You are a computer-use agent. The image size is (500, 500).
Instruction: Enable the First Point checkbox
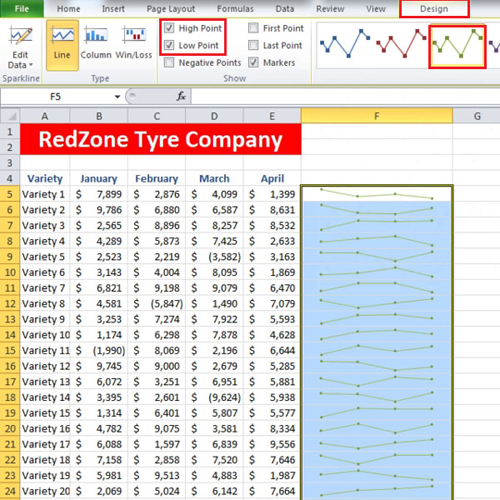tap(253, 28)
